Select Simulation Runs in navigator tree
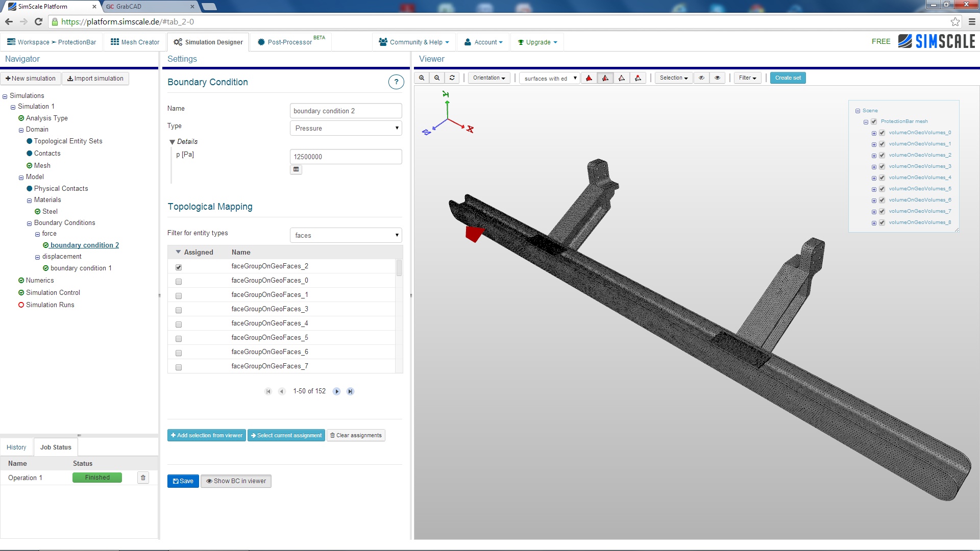This screenshot has height=551, width=980. click(50, 305)
